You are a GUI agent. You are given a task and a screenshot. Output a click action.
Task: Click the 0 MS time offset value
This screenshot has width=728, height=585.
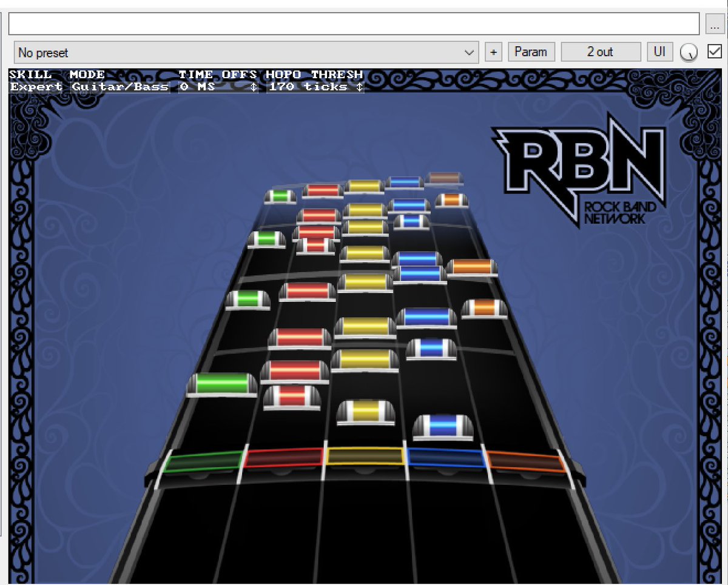198,87
